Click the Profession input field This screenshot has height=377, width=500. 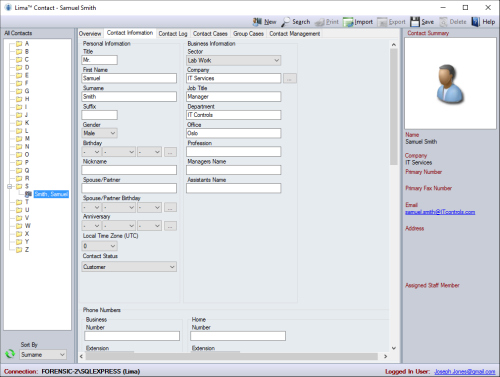[x=234, y=152]
